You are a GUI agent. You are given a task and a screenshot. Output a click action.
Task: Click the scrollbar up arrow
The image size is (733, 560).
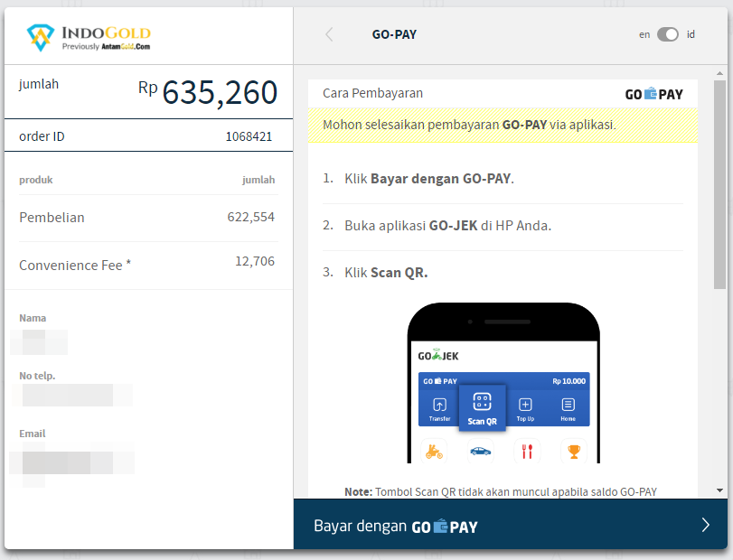(x=719, y=73)
